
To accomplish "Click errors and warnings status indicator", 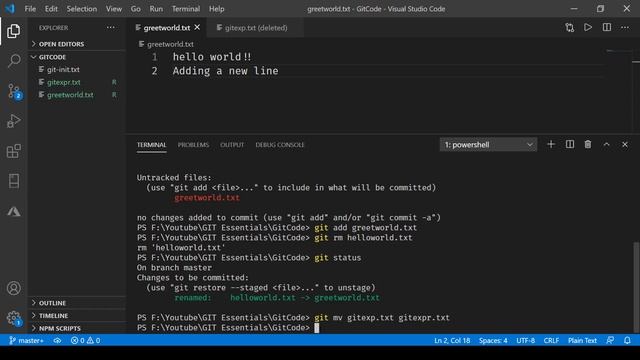I will click(85, 340).
